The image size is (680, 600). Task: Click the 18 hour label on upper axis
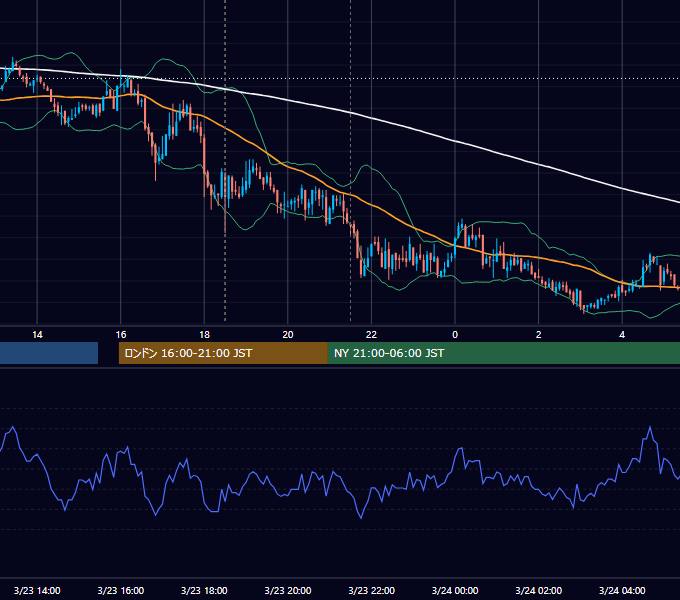[x=204, y=335]
